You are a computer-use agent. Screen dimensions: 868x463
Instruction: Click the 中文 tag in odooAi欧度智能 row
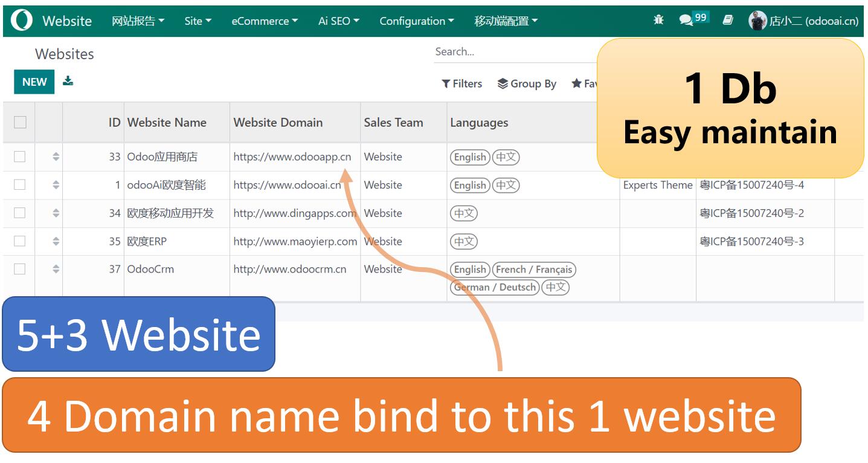pos(506,185)
